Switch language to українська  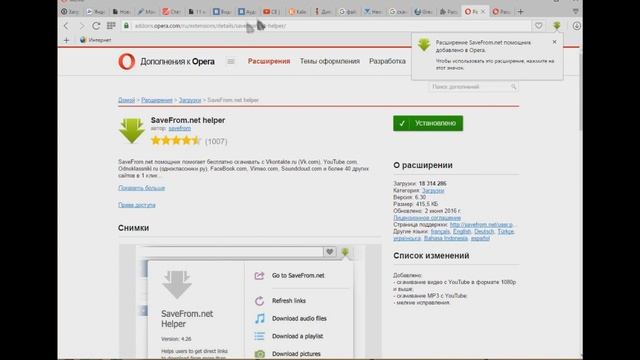pos(407,238)
